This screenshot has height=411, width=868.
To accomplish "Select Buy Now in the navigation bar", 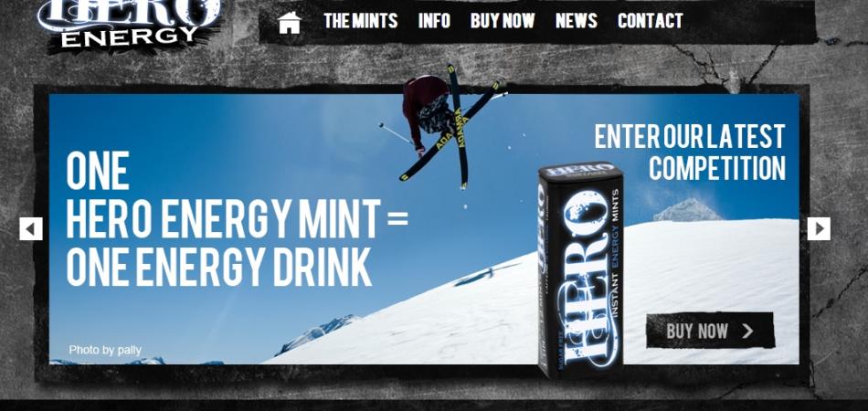I will [x=503, y=21].
